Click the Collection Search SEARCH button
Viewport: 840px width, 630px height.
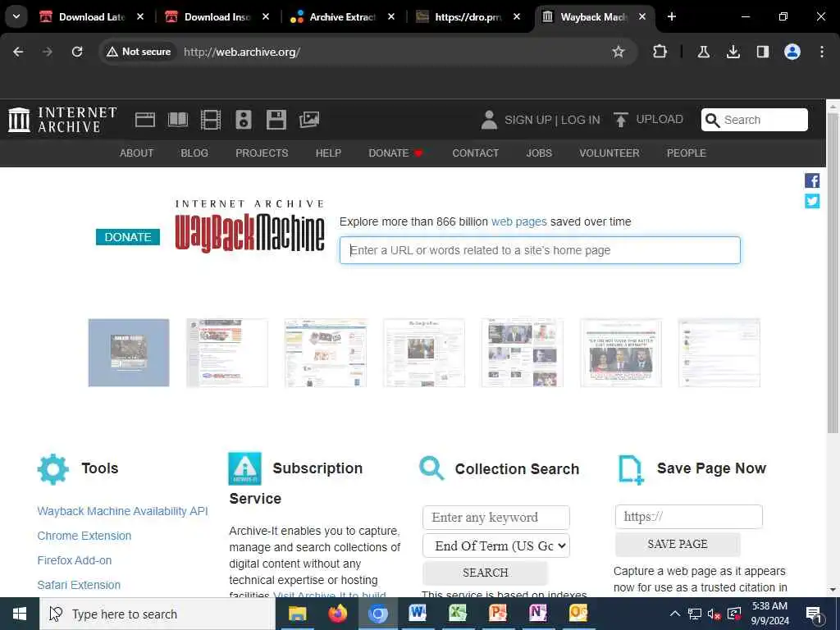click(x=486, y=573)
